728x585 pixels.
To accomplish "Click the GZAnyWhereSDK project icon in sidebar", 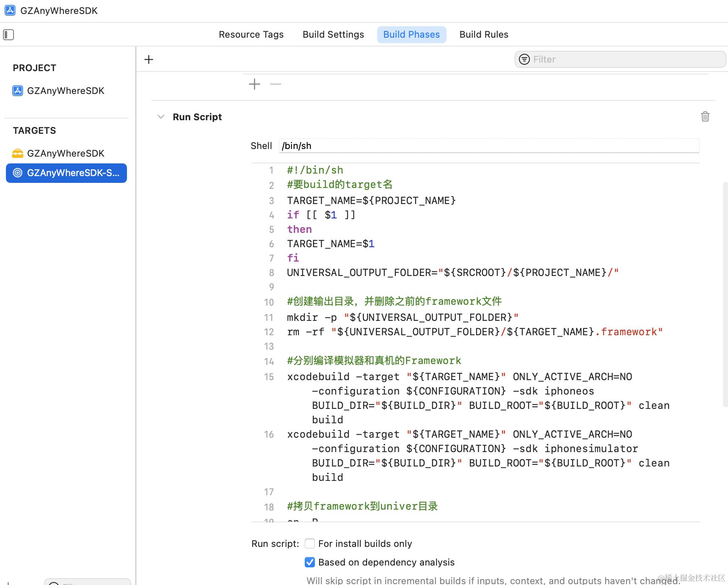I will 18,91.
